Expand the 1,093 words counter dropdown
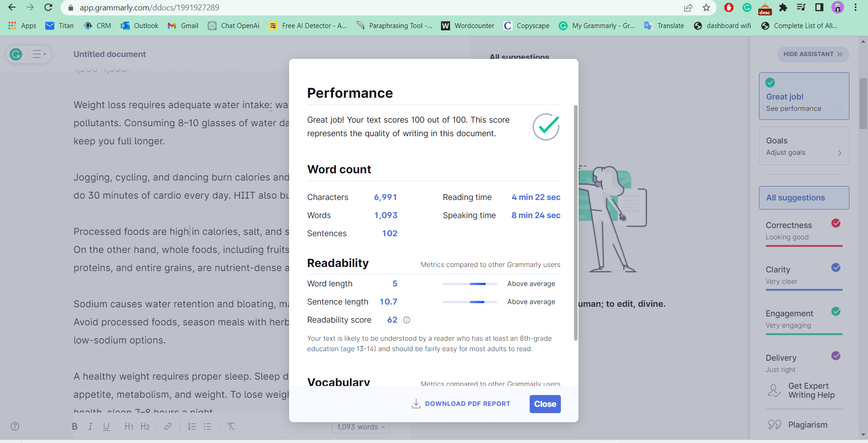The height and width of the screenshot is (443, 868). (361, 427)
